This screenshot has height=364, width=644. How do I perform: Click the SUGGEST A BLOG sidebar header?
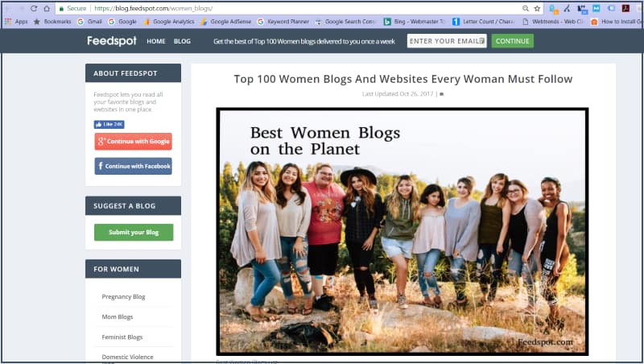[133, 206]
